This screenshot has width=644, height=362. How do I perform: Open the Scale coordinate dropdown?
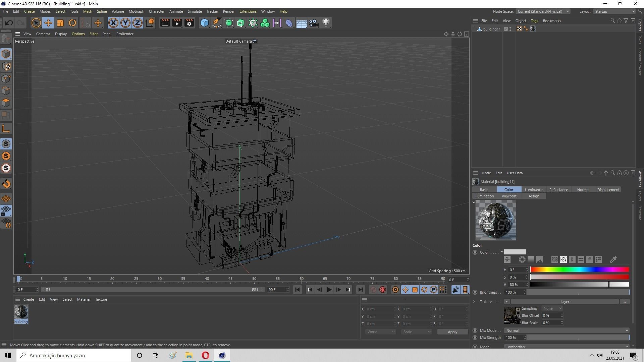(x=417, y=332)
